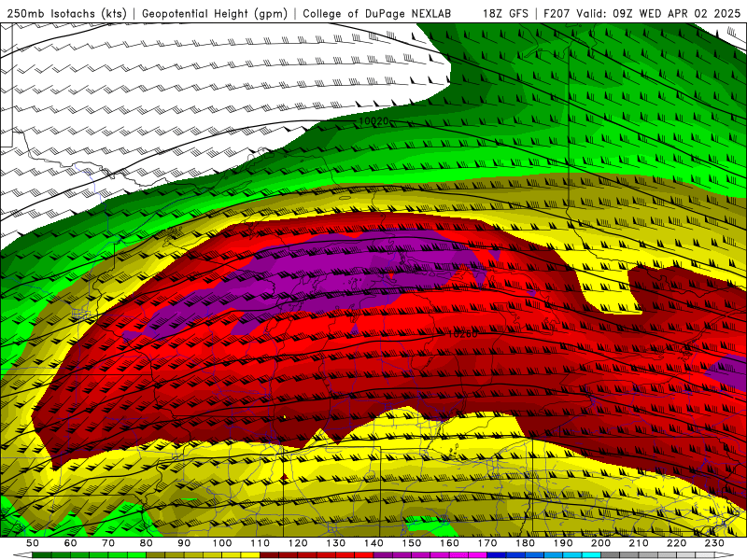Click the '210' value on the color scale
747x560 pixels.
(639, 543)
